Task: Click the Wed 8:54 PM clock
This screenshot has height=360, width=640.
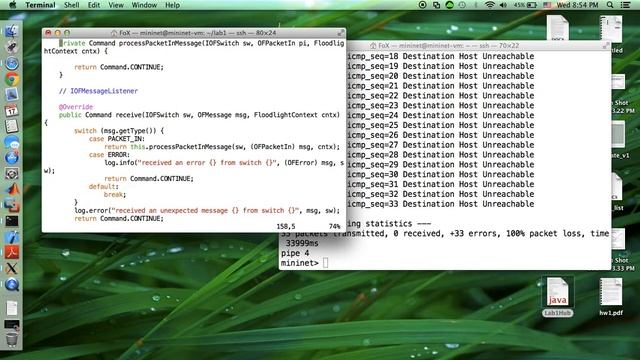Action: [x=577, y=5]
